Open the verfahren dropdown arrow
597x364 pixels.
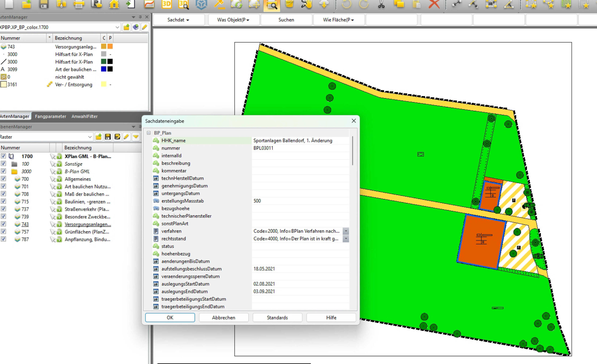point(346,231)
